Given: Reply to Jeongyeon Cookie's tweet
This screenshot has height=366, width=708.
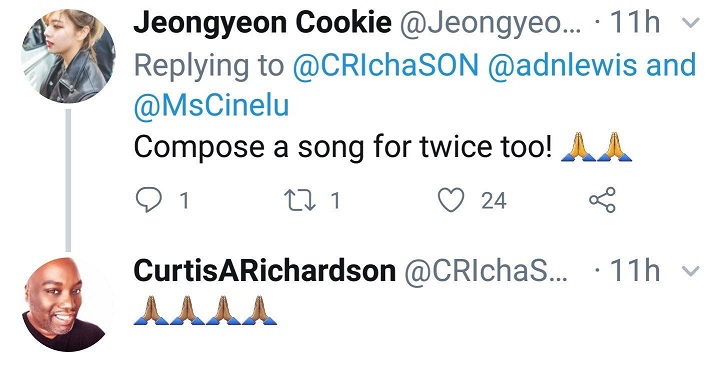Looking at the screenshot, I should (149, 200).
